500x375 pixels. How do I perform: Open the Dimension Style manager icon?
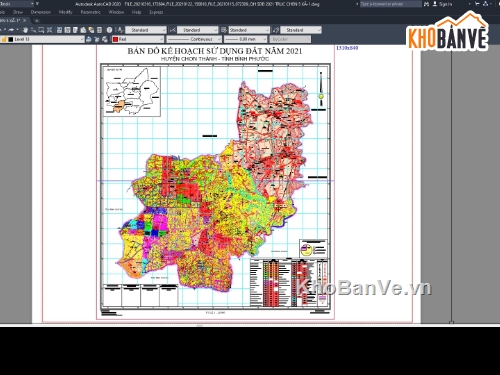pos(172,30)
